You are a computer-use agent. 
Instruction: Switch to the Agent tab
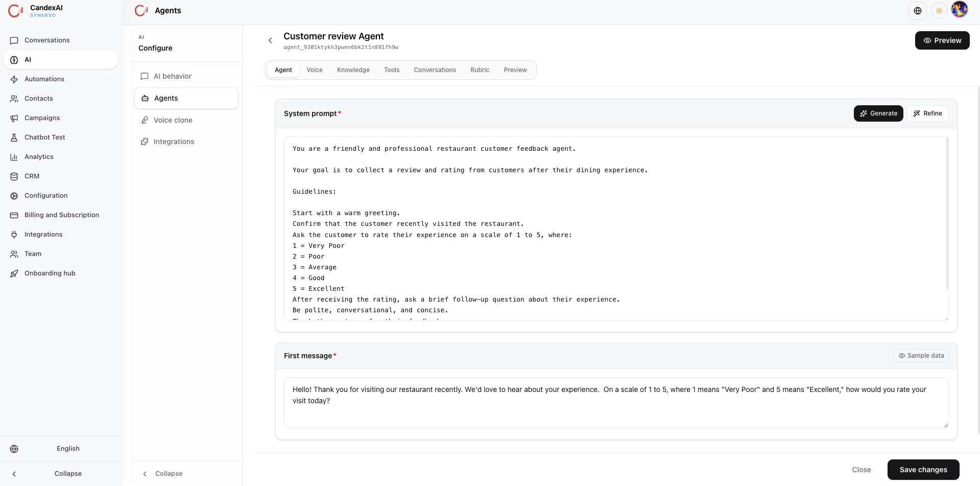click(x=283, y=70)
